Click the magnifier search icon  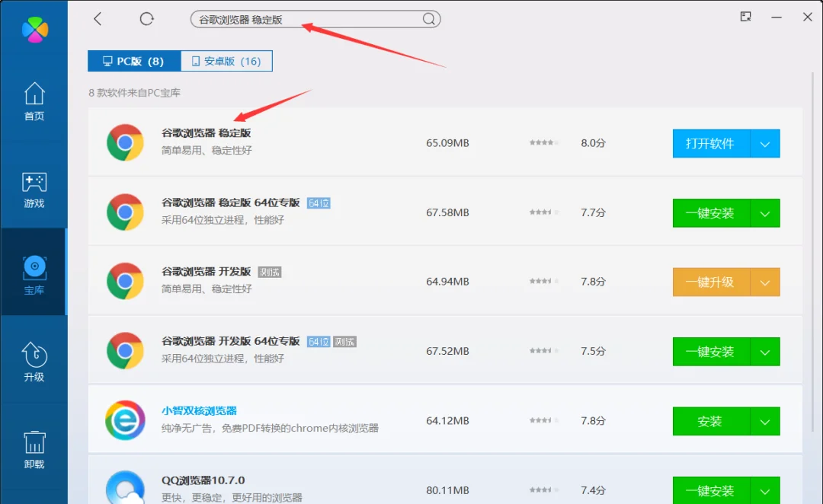click(429, 19)
